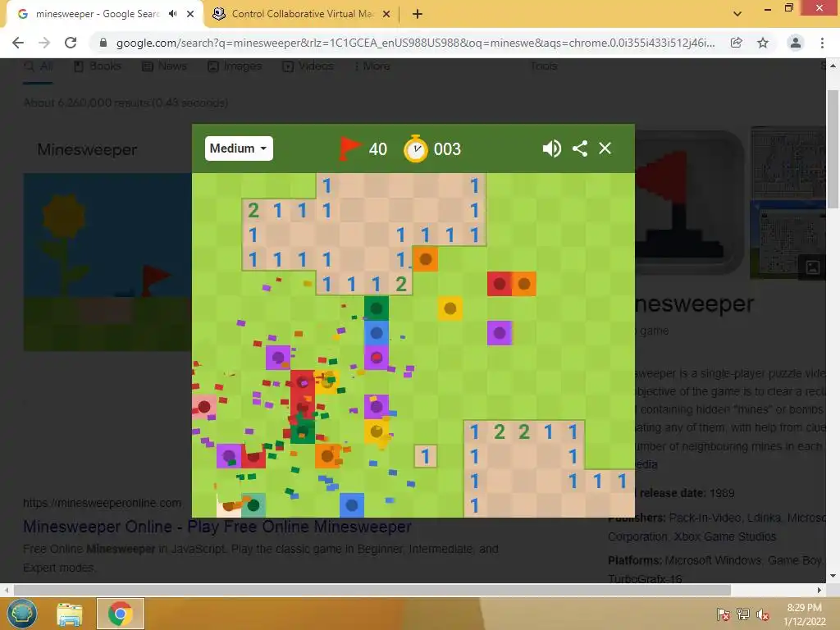Open the Chrome three-dot menu

tap(822, 43)
